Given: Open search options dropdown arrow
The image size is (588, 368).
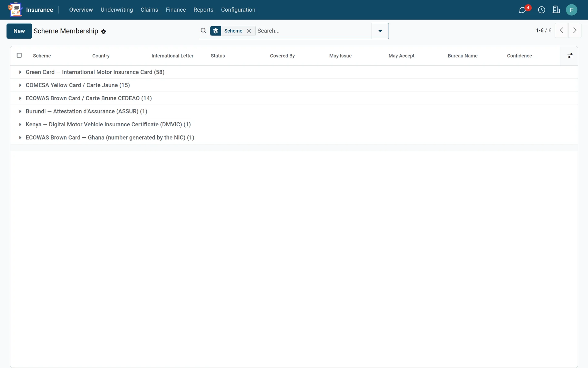Looking at the screenshot, I should click(x=380, y=31).
